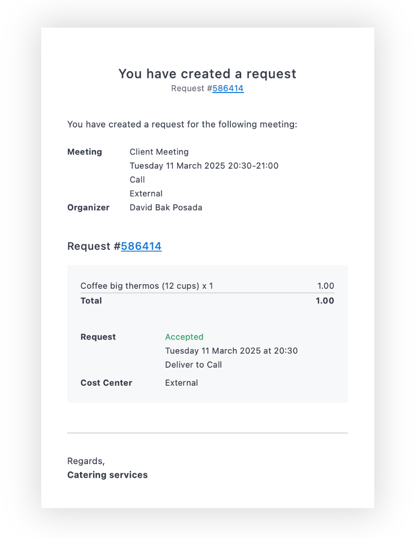The width and height of the screenshot is (420, 538).
Task: Select the Client Meeting title text
Action: 159,152
